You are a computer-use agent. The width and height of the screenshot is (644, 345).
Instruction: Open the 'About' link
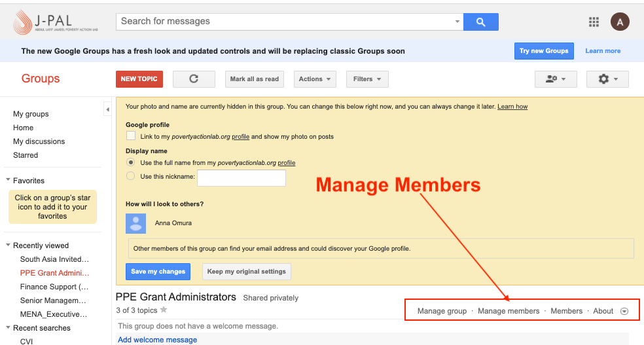coord(603,311)
